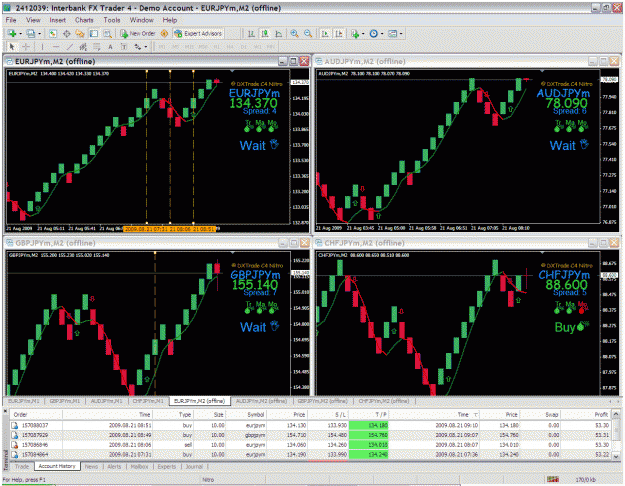Open the Journal tab in Terminal
Screen dimensions: 625x486
[x=194, y=466]
